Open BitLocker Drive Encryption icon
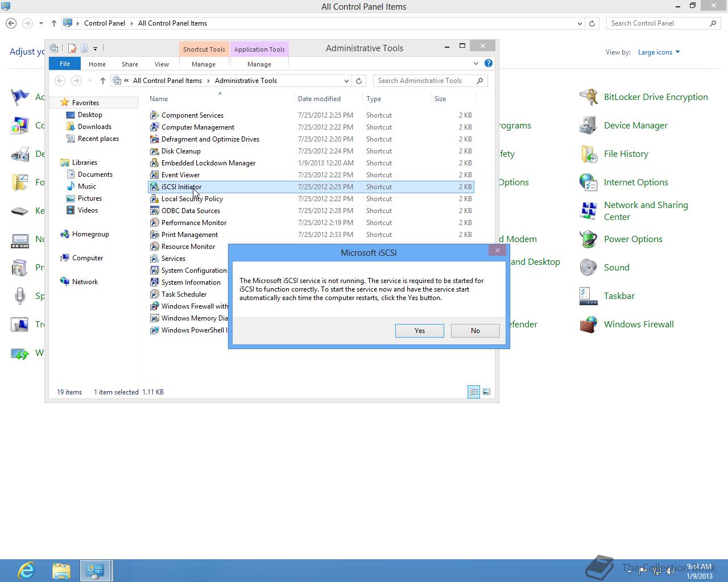 click(588, 97)
